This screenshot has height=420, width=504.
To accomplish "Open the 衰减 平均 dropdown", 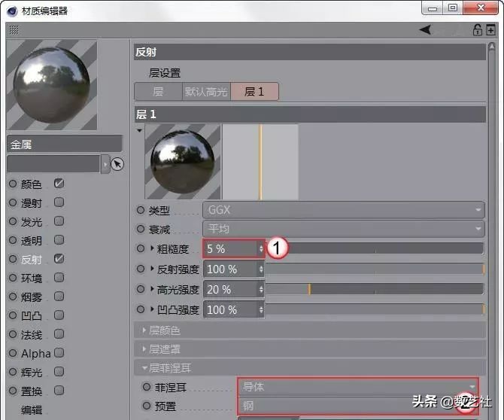I will (344, 229).
